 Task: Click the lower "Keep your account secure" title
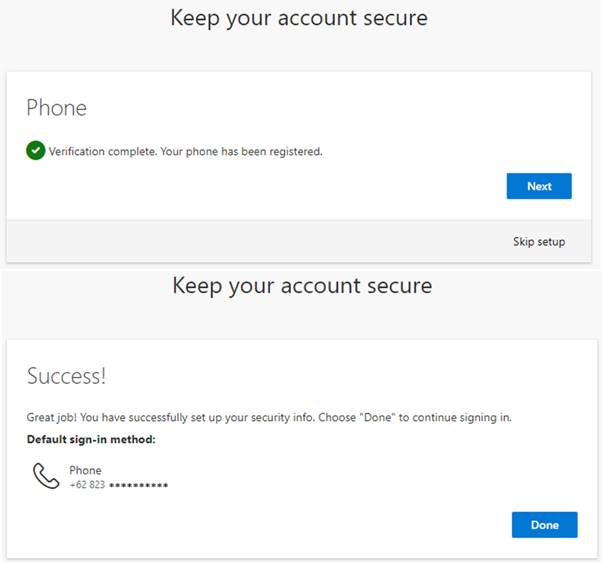[302, 286]
